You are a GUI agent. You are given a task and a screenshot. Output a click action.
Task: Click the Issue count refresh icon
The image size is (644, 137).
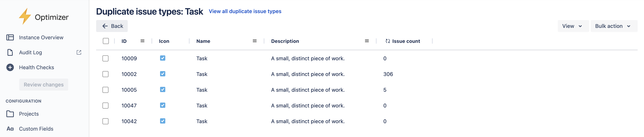point(387,41)
